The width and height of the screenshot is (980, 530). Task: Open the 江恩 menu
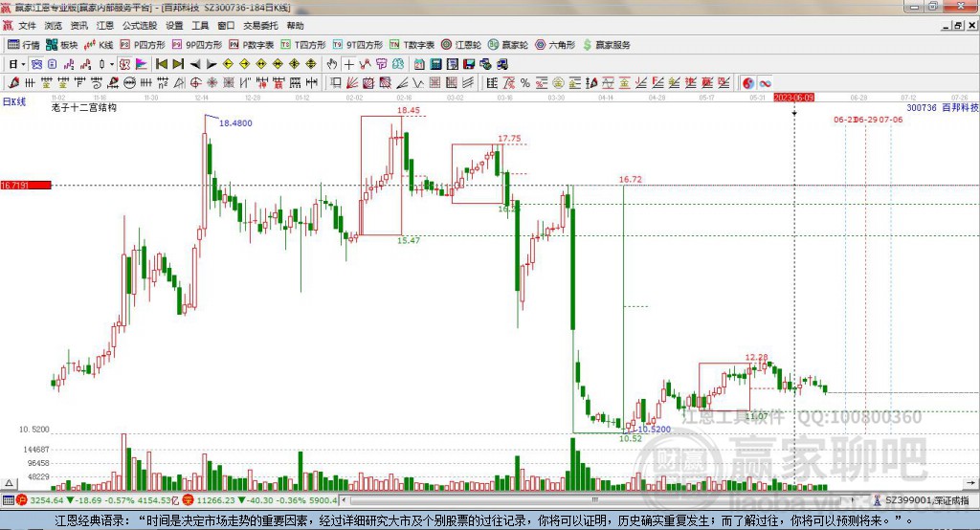click(105, 26)
